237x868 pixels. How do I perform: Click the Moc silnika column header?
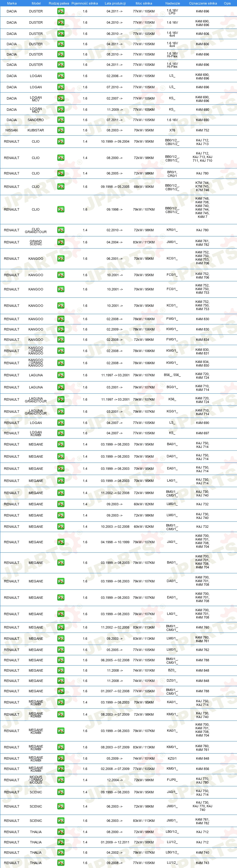(144, 3)
